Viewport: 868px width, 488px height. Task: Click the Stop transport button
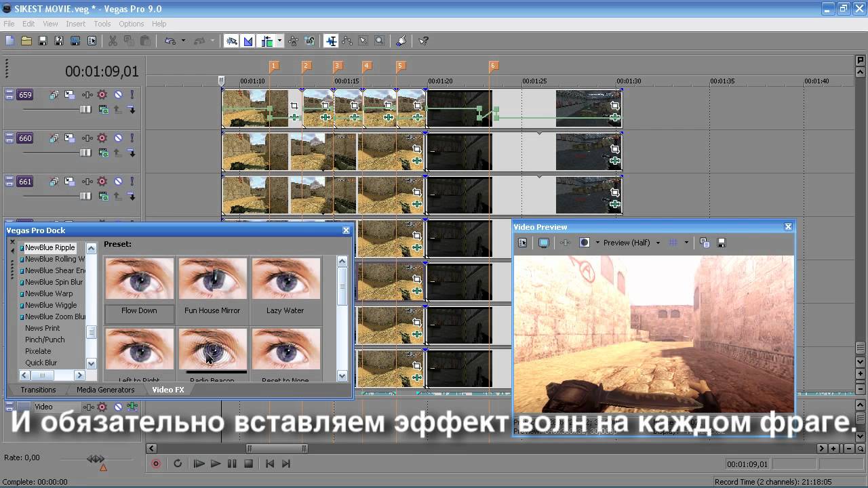(x=248, y=464)
